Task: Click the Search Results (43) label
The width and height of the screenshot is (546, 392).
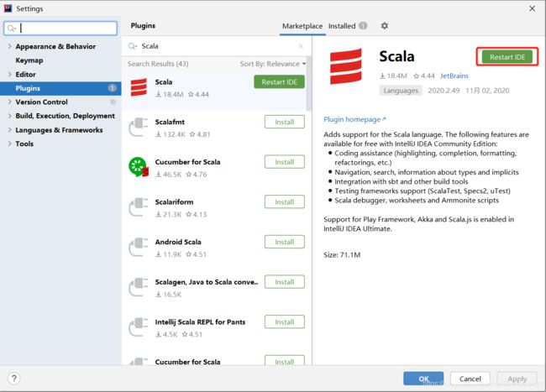Action: [158, 64]
